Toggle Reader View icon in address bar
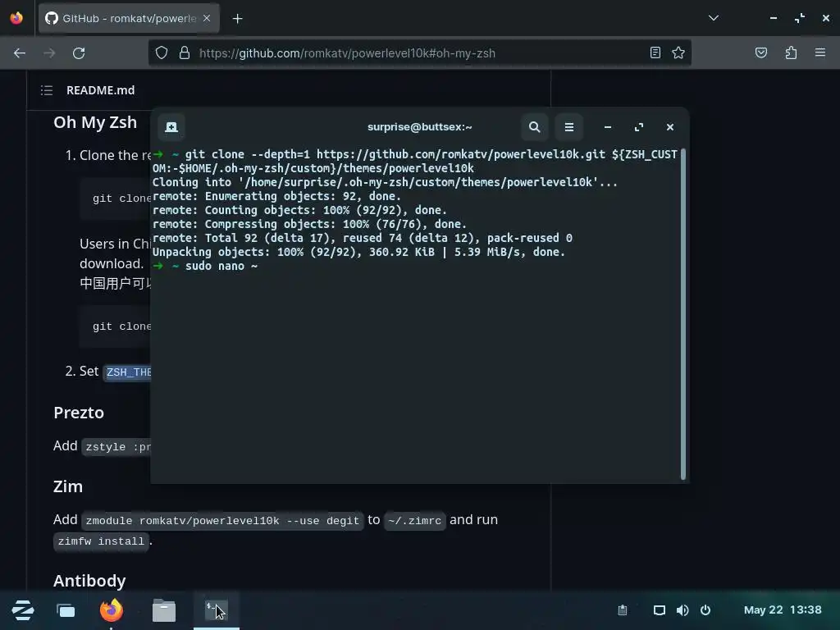 (x=655, y=52)
